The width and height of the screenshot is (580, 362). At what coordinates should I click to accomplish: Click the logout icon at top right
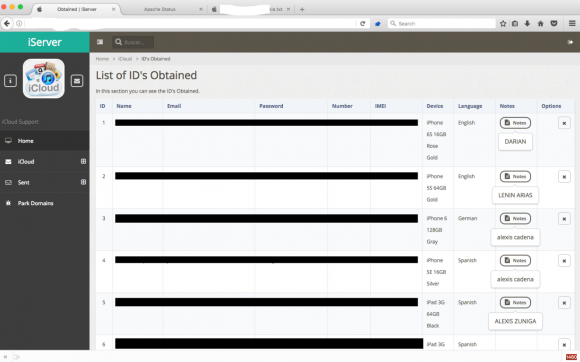tap(570, 42)
